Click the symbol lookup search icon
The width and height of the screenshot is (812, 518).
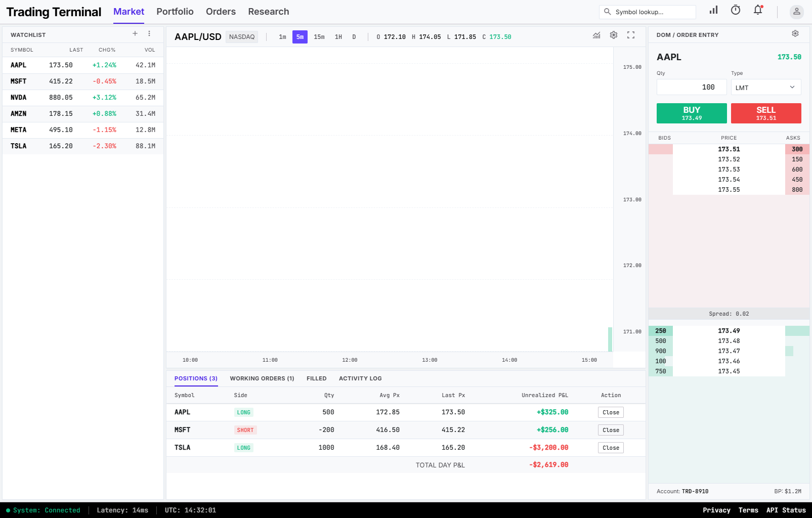(607, 12)
